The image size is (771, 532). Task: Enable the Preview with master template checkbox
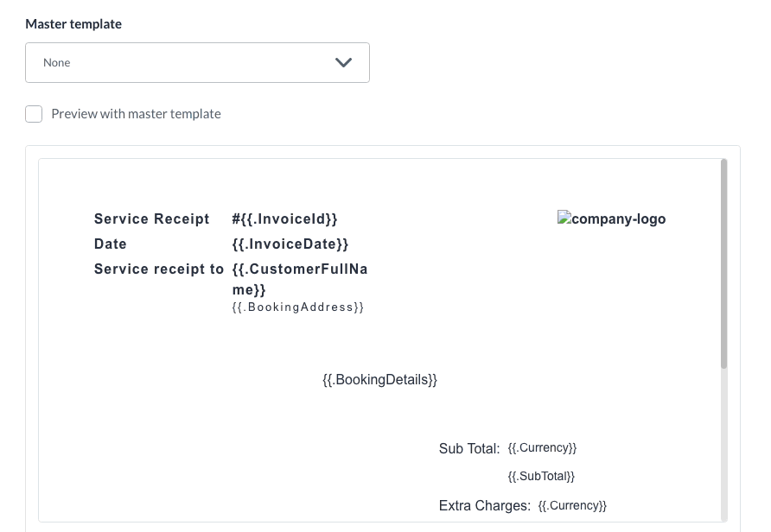(34, 114)
